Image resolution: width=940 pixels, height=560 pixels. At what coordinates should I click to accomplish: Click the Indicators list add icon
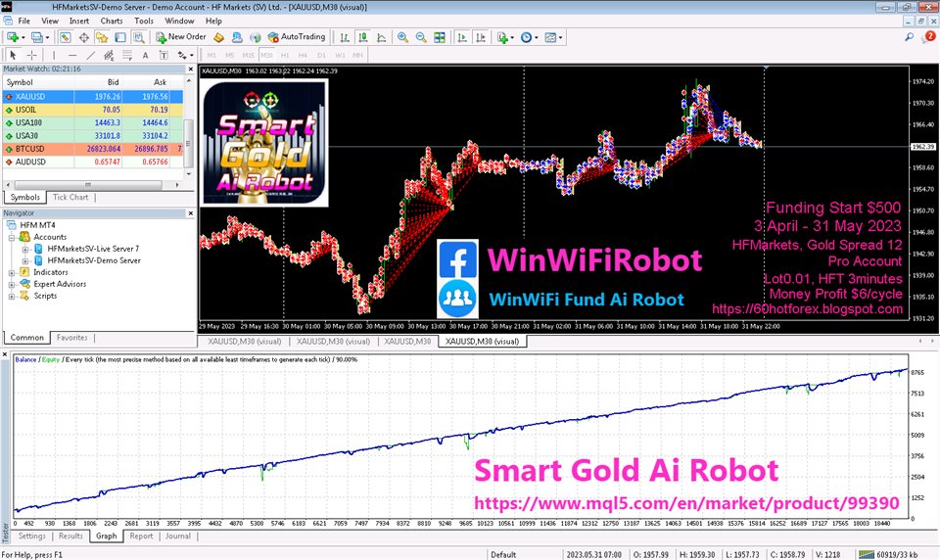(x=501, y=37)
